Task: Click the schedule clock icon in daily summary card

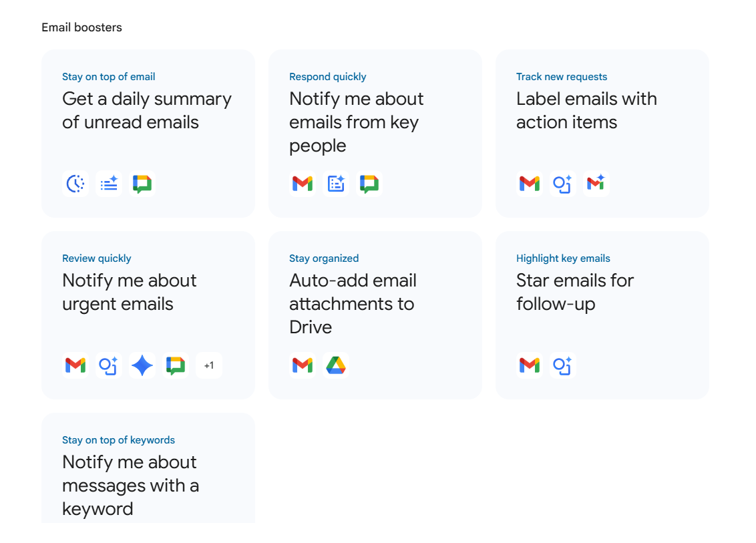Action: [75, 184]
